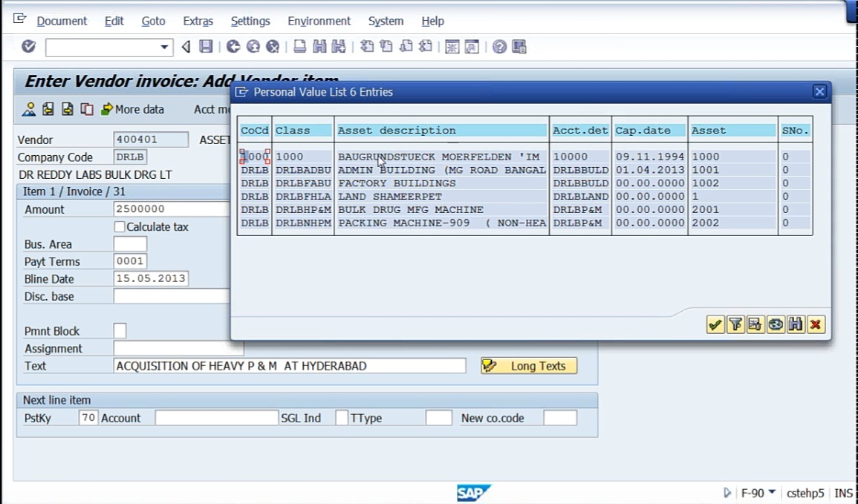This screenshot has width=858, height=504.
Task: Click the Asset description column header
Action: 441,131
